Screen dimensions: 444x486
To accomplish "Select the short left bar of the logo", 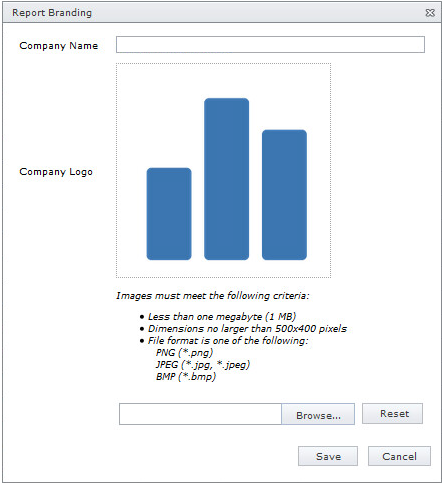I will (169, 214).
